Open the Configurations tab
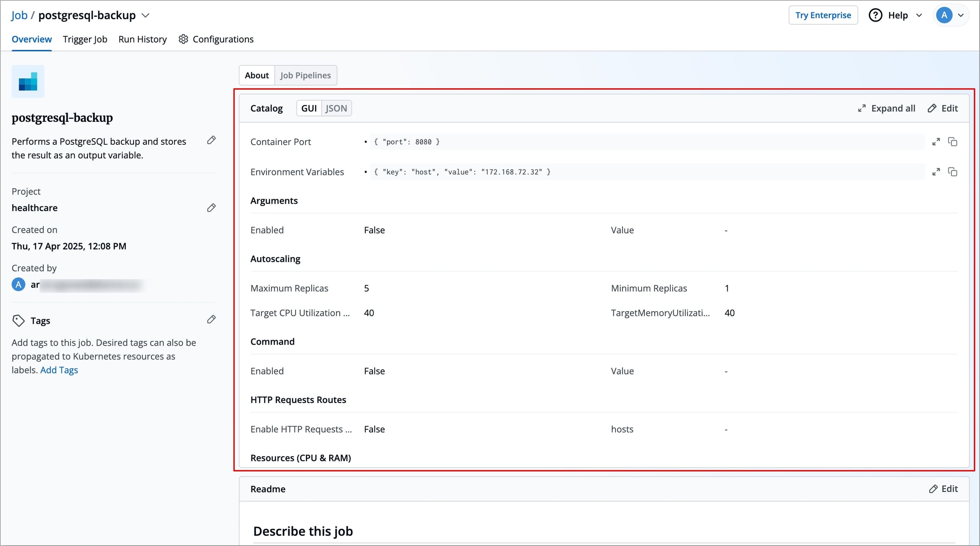The width and height of the screenshot is (980, 546). [217, 39]
